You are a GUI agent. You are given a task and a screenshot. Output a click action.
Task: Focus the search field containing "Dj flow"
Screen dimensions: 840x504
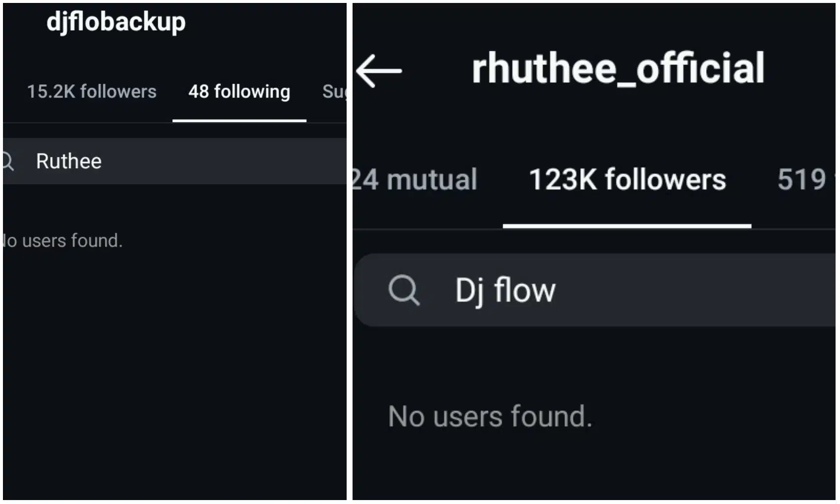pyautogui.click(x=640, y=290)
